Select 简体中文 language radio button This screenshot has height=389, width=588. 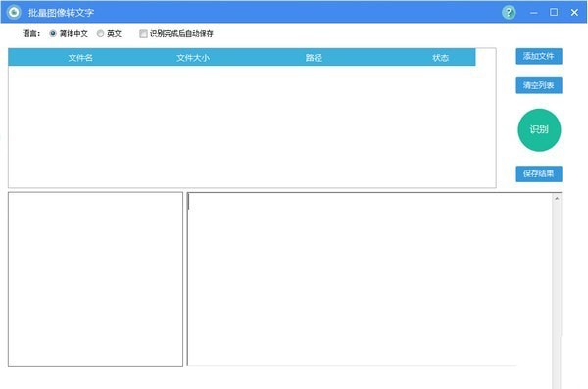pyautogui.click(x=53, y=33)
